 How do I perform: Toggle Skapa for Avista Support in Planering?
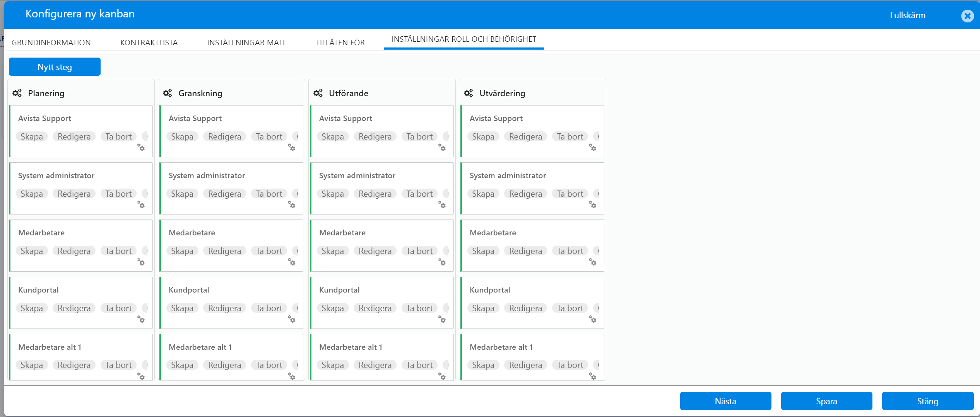(32, 136)
